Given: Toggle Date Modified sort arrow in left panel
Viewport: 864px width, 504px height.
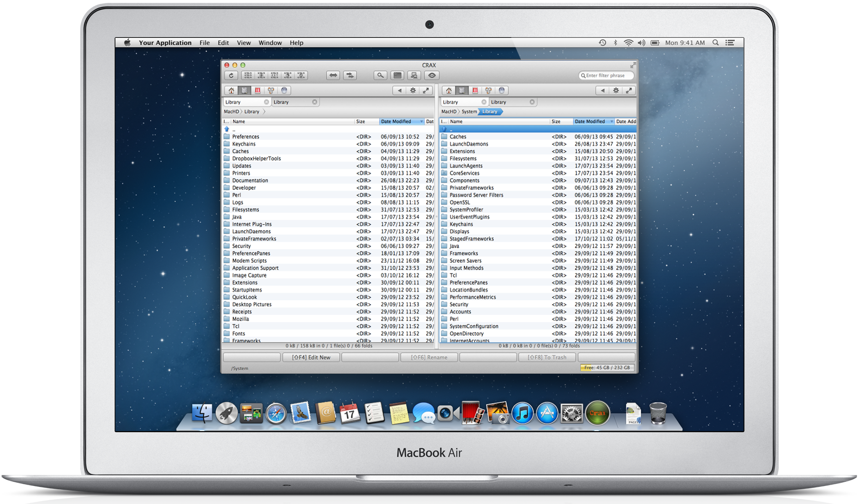Looking at the screenshot, I should coord(421,121).
